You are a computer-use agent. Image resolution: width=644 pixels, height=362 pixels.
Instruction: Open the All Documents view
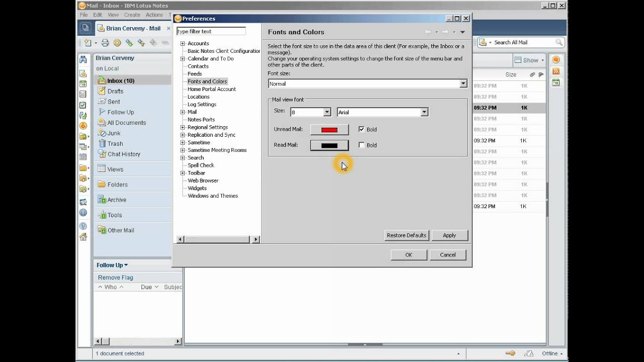[126, 123]
